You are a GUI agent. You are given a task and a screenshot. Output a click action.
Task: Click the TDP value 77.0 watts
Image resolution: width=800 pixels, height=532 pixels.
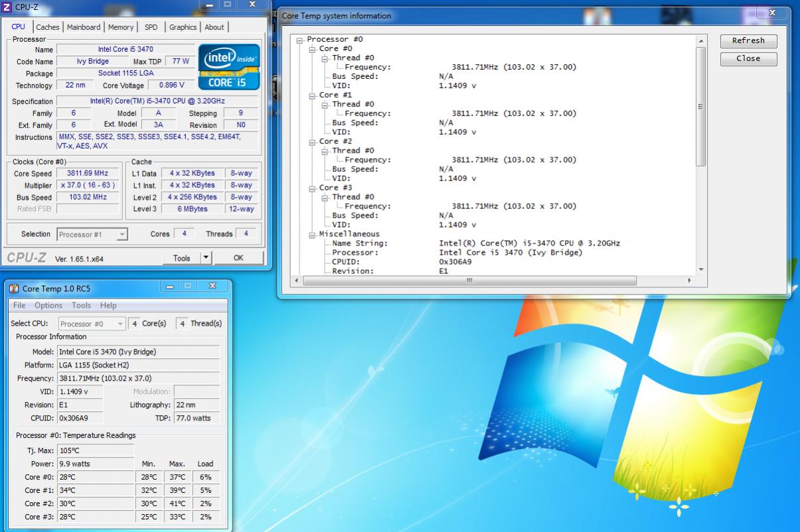click(x=197, y=418)
